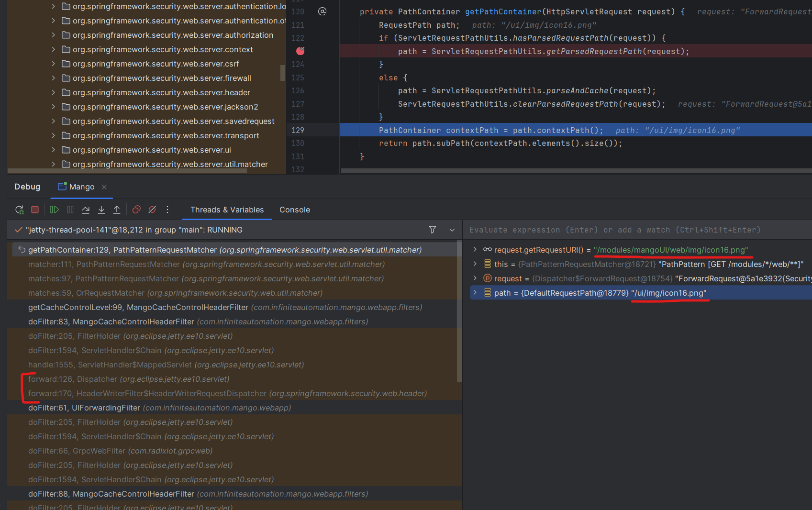
Task: Switch to the Console tab
Action: point(295,210)
